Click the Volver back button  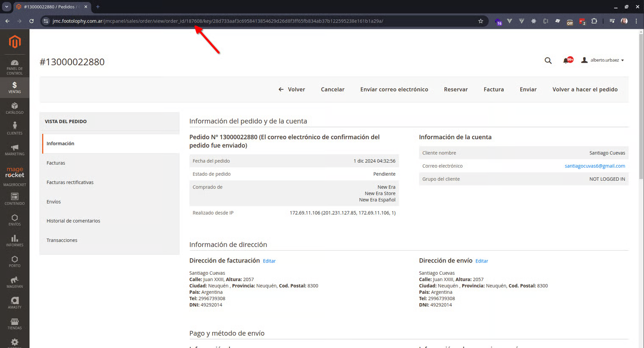click(x=291, y=89)
